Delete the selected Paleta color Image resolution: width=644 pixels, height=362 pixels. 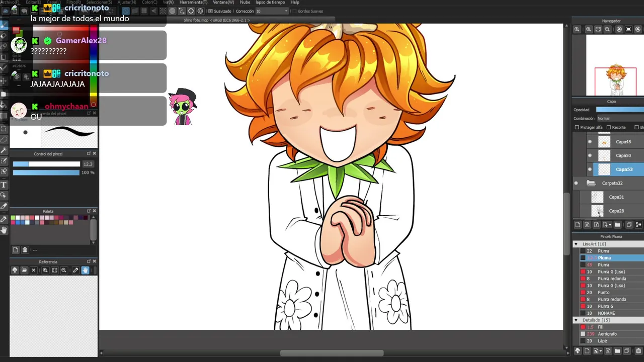[x=25, y=250]
